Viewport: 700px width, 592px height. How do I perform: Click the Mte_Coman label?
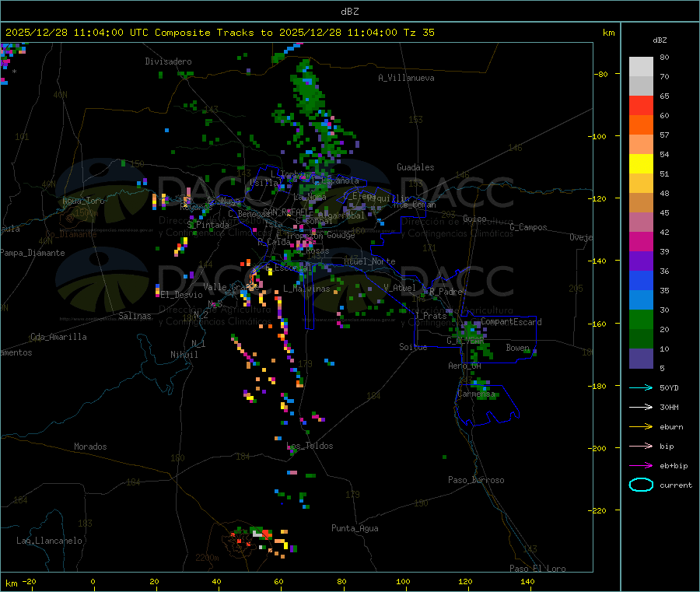pyautogui.click(x=415, y=205)
